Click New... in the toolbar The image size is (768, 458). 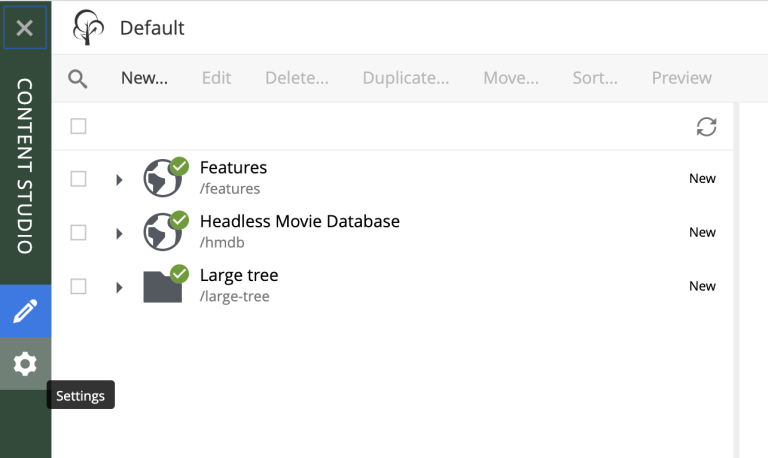144,78
